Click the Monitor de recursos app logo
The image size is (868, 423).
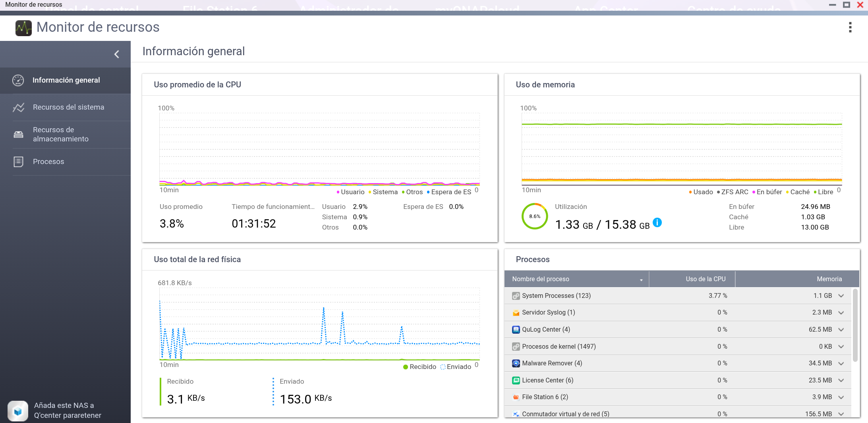(23, 28)
